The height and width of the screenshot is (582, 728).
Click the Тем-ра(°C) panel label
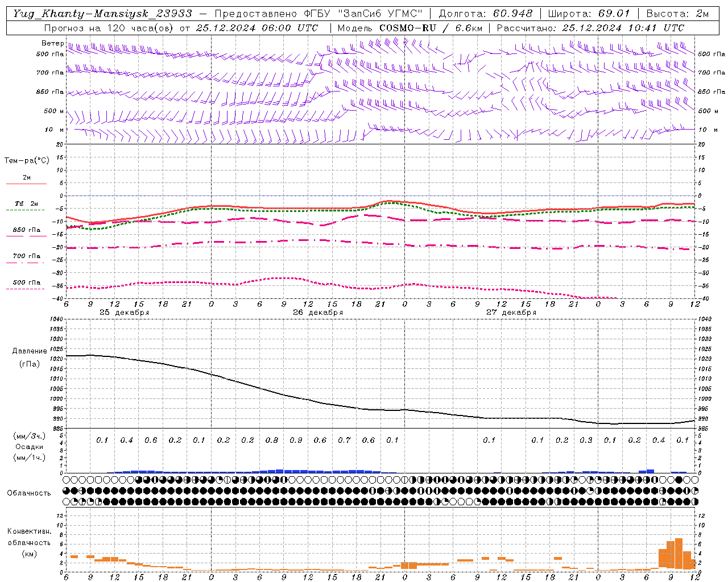pyautogui.click(x=27, y=161)
